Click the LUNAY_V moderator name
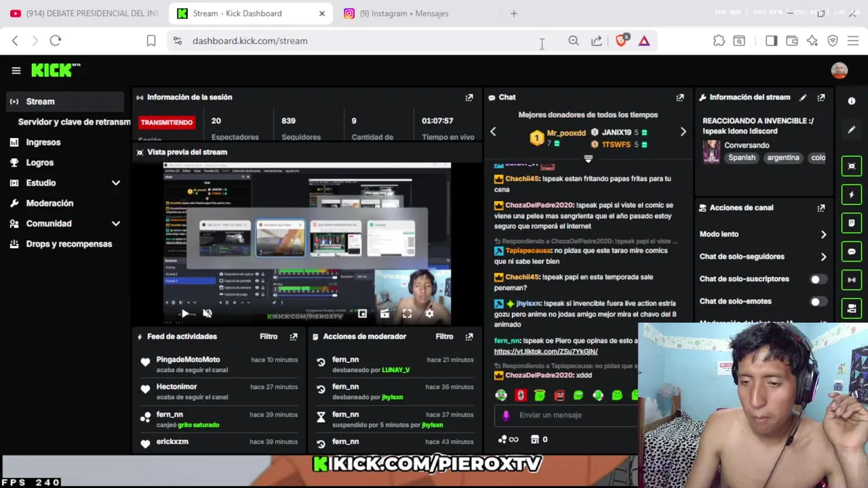Screen dimensions: 868x488 pos(396,370)
